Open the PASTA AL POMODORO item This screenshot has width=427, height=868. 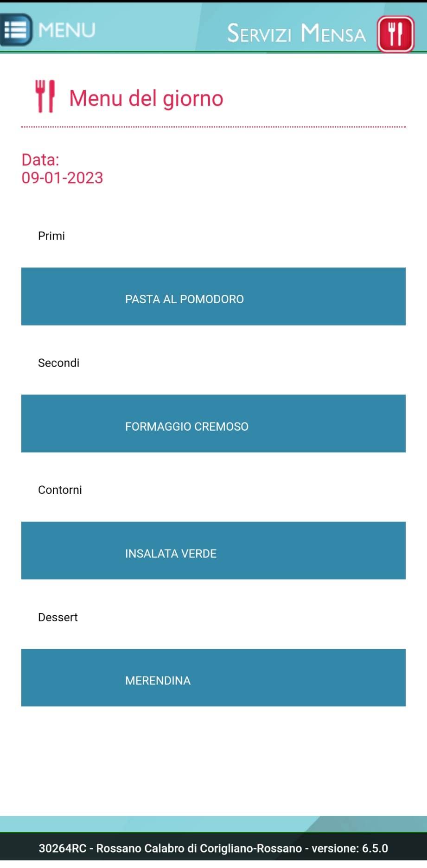click(213, 296)
